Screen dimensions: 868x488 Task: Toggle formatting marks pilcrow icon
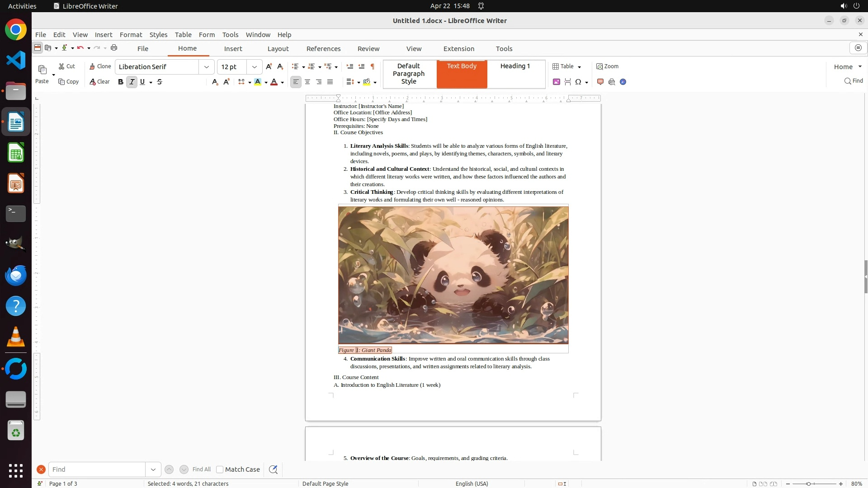(373, 66)
